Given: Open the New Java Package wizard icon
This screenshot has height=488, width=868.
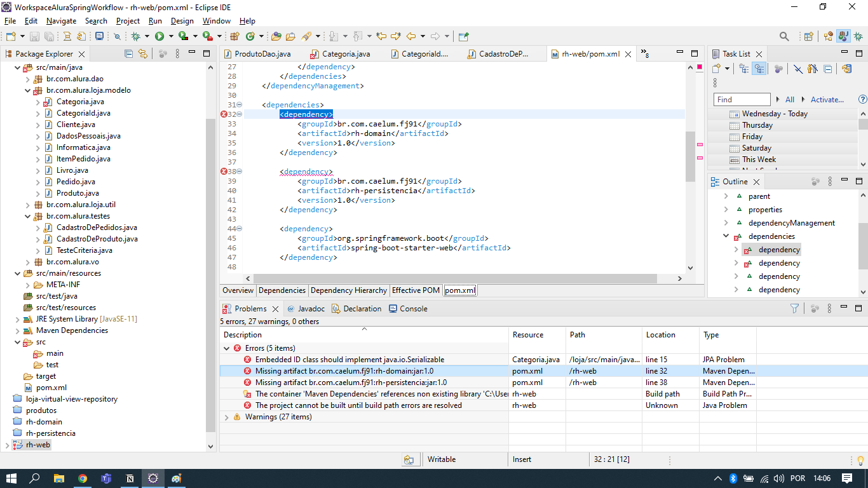Looking at the screenshot, I should click(234, 37).
